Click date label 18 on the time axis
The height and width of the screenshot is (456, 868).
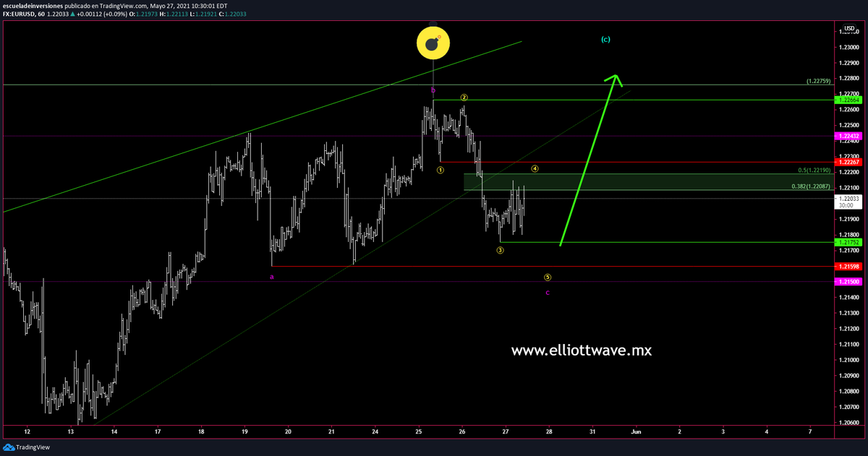[x=201, y=431]
